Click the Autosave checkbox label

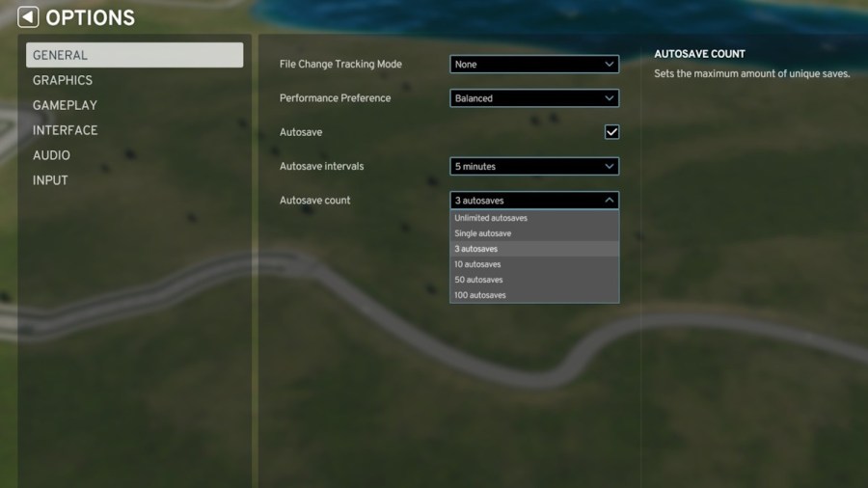[301, 132]
